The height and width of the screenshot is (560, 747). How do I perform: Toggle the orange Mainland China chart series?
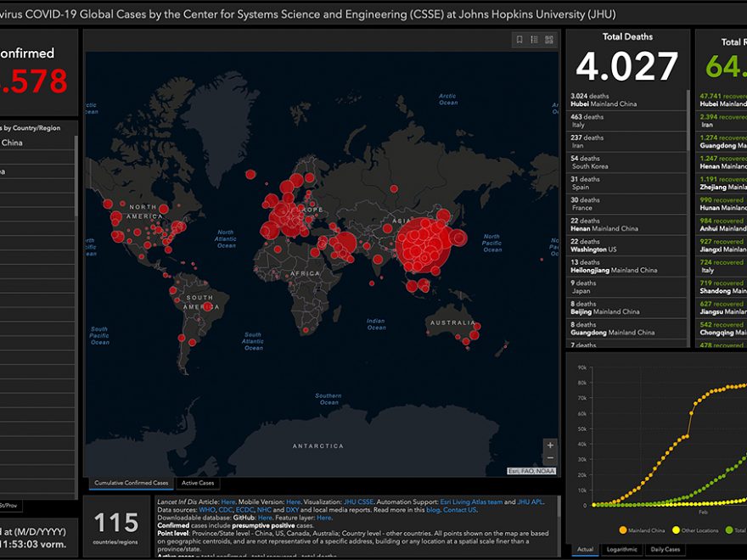point(641,530)
